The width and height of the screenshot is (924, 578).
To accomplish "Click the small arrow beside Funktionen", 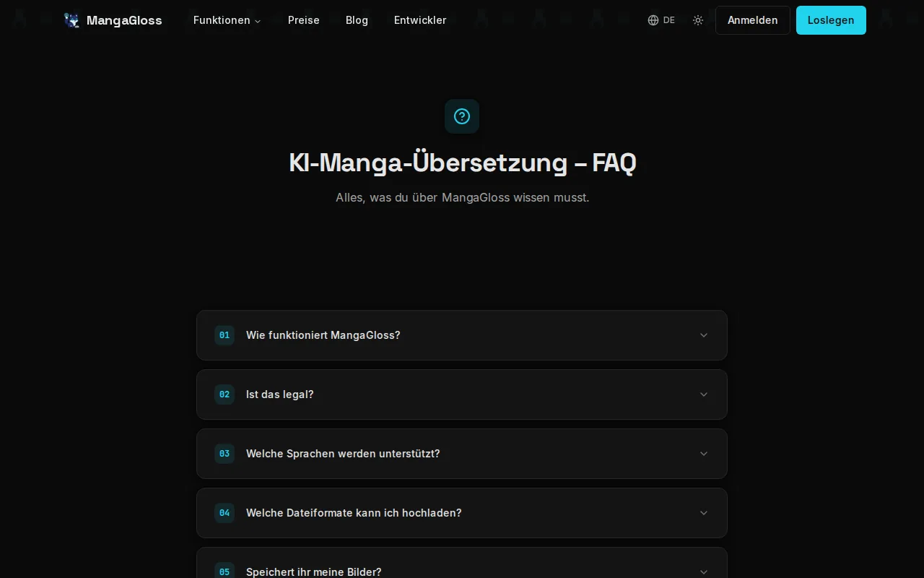I will (x=258, y=21).
